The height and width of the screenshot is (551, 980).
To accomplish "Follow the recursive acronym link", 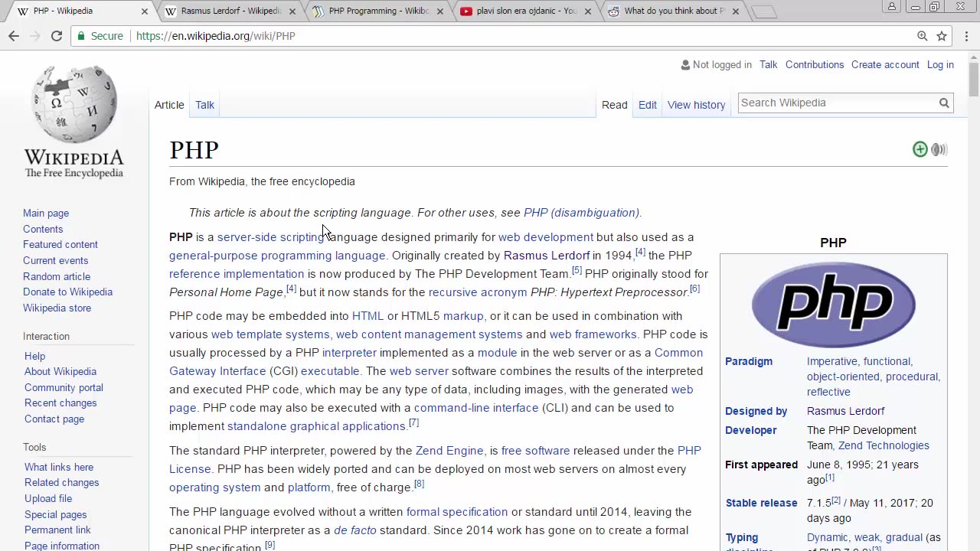I will tap(478, 292).
